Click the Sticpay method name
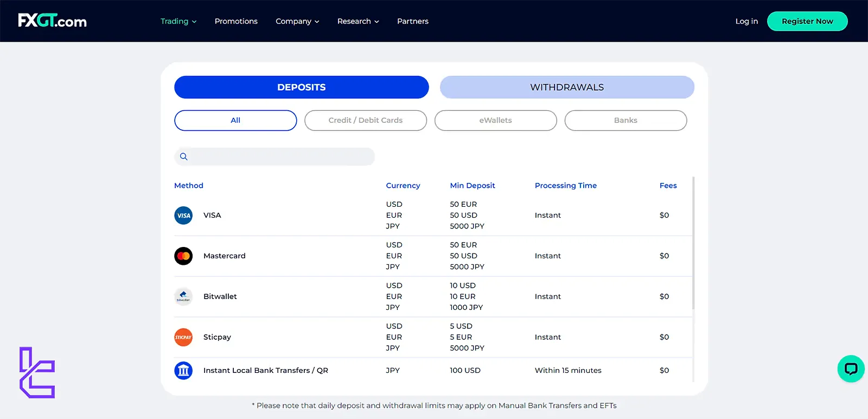Image resolution: width=868 pixels, height=419 pixels. click(217, 338)
